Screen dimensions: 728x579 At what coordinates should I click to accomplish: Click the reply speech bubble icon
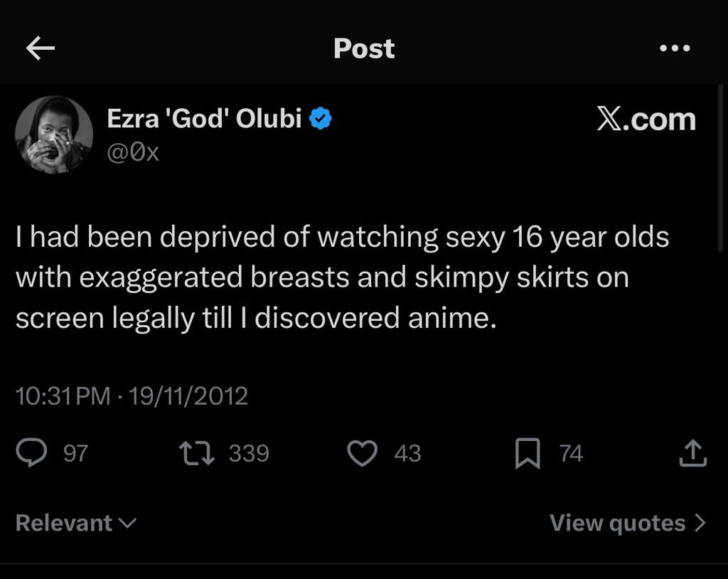coord(33,453)
